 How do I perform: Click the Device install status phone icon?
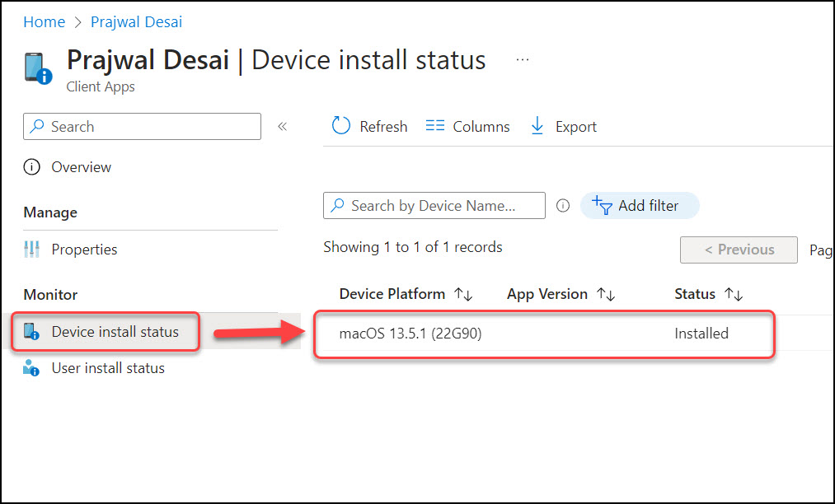point(31,332)
